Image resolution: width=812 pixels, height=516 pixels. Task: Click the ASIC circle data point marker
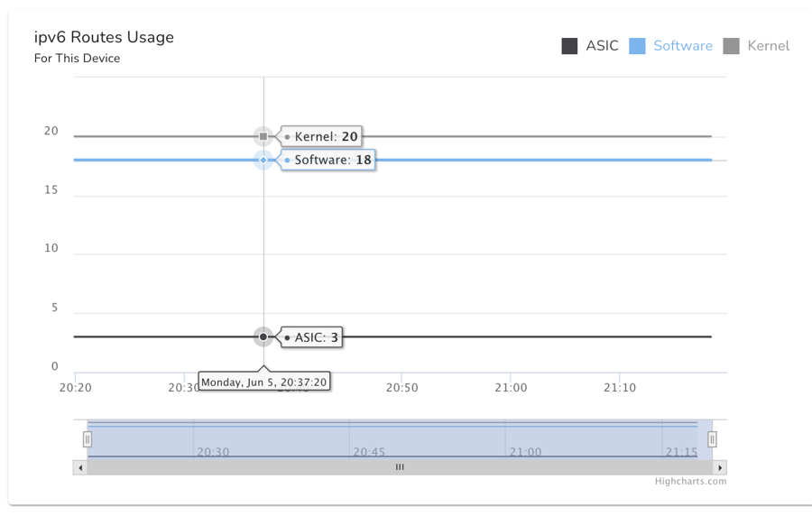(x=263, y=336)
